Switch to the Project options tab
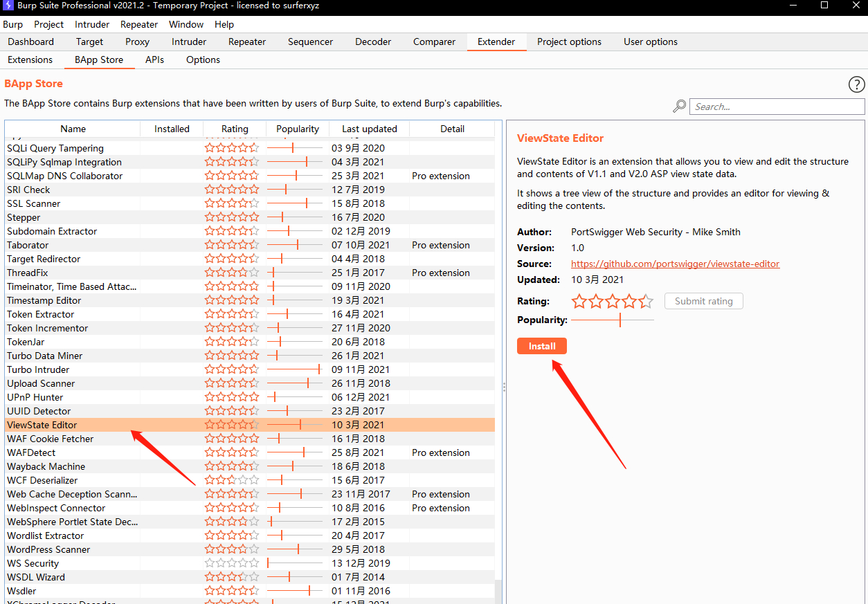The height and width of the screenshot is (604, 868). click(x=569, y=42)
